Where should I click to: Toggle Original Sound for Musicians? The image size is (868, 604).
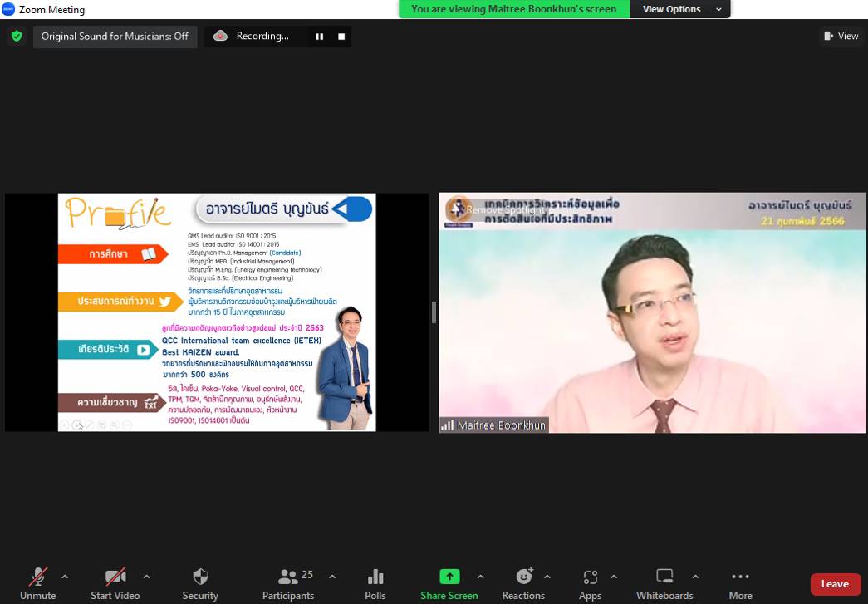115,37
